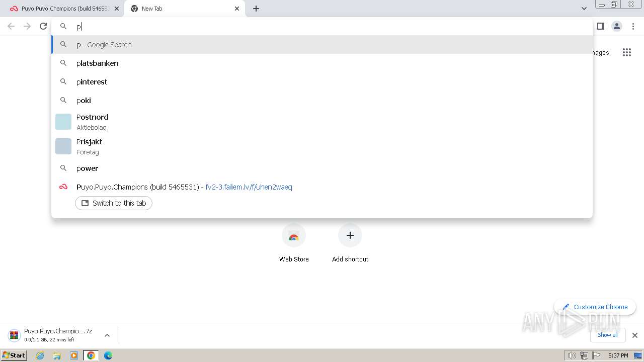Viewport: 644px width, 362px height.
Task: Click the 7z archive file icon in downloads
Action: tap(14, 335)
